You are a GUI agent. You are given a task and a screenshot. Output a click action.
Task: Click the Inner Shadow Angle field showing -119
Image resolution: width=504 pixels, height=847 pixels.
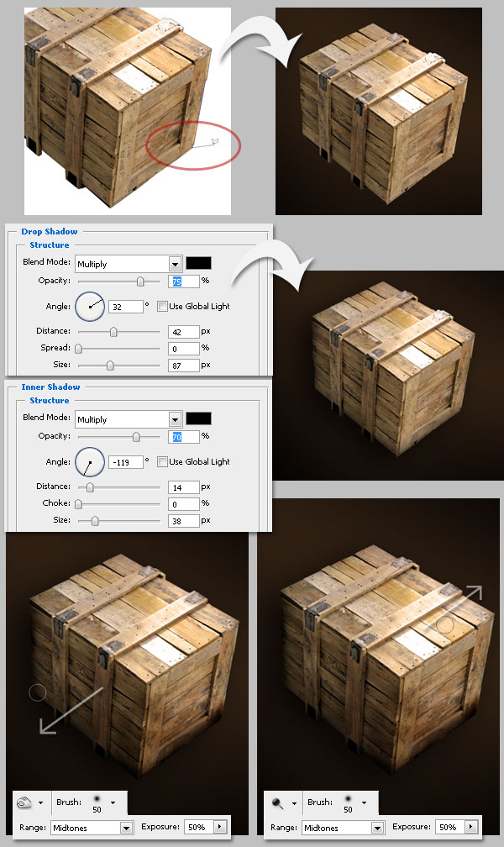[x=126, y=462]
